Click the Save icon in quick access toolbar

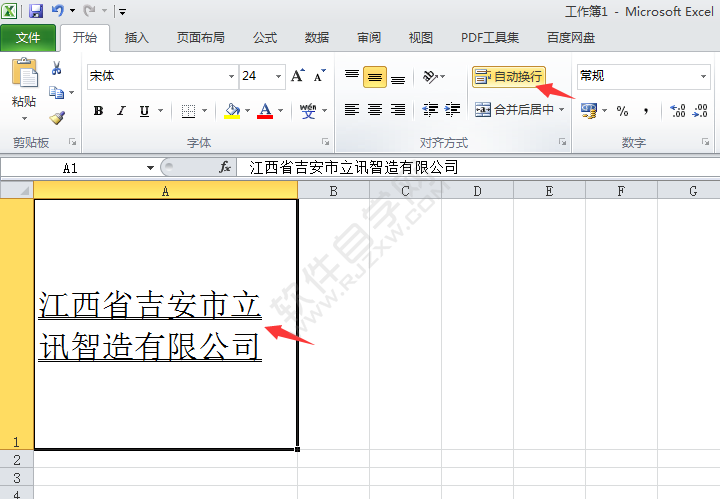(x=36, y=11)
